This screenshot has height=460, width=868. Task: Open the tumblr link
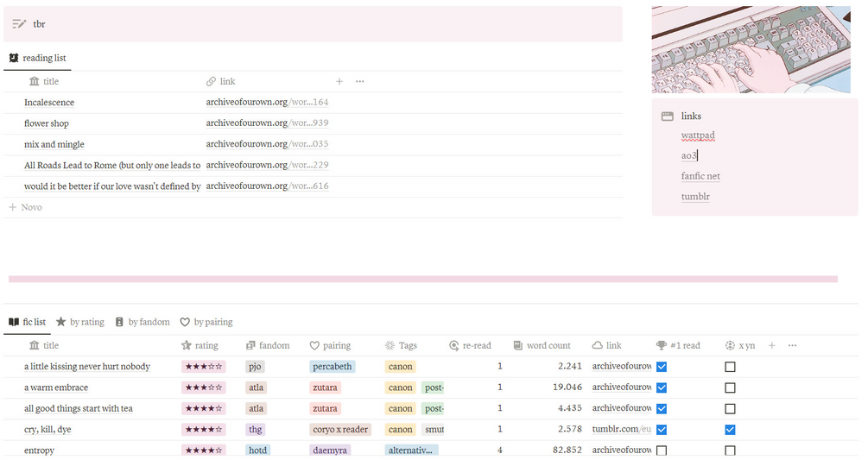click(695, 196)
